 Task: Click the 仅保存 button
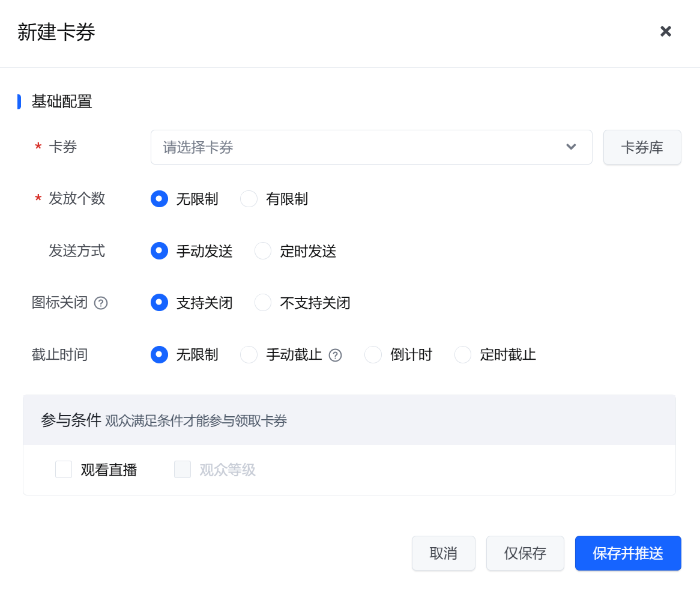(525, 553)
